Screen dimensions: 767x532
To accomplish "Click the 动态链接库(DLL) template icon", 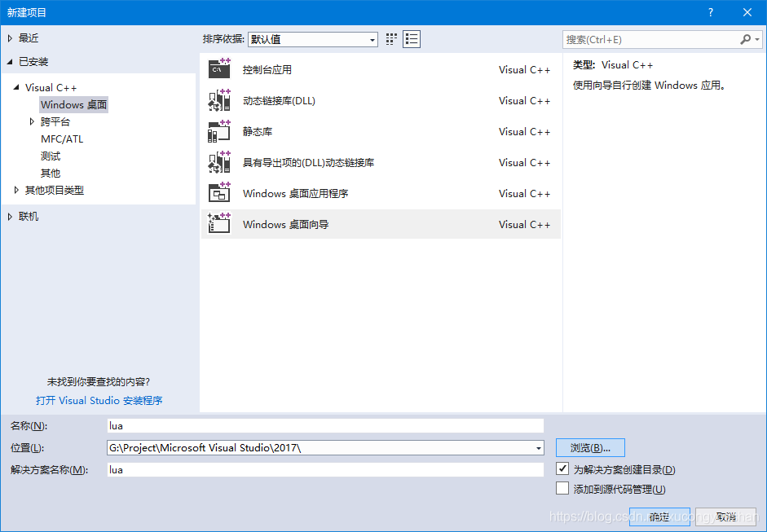I will pyautogui.click(x=219, y=100).
